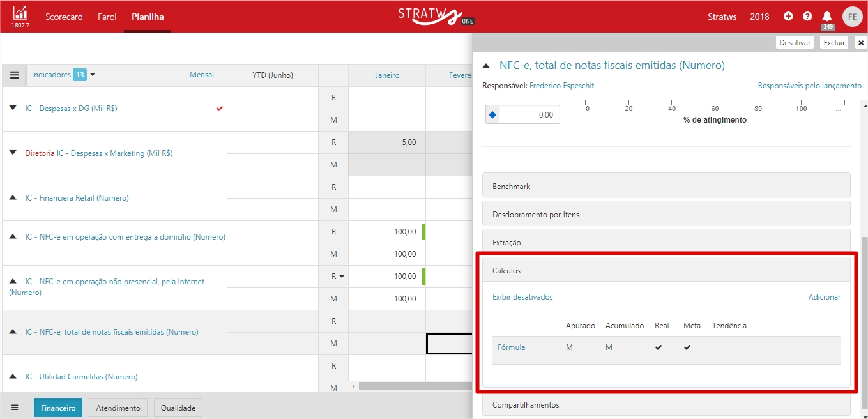The width and height of the screenshot is (868, 419).
Task: Click the Adicionar link in Cálculos
Action: [825, 297]
